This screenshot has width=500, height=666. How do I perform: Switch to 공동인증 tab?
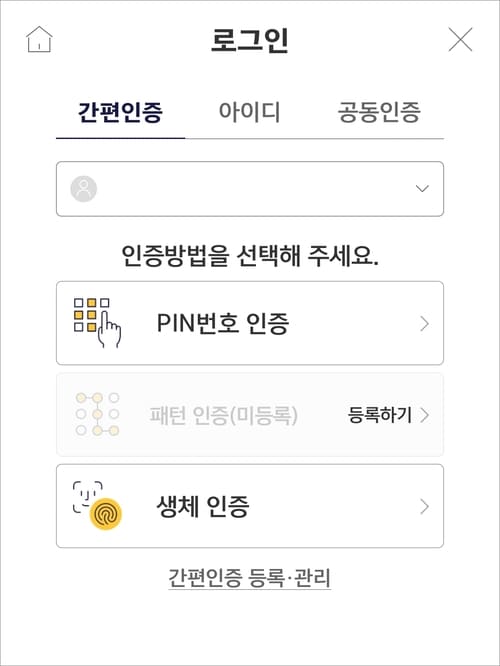click(379, 113)
